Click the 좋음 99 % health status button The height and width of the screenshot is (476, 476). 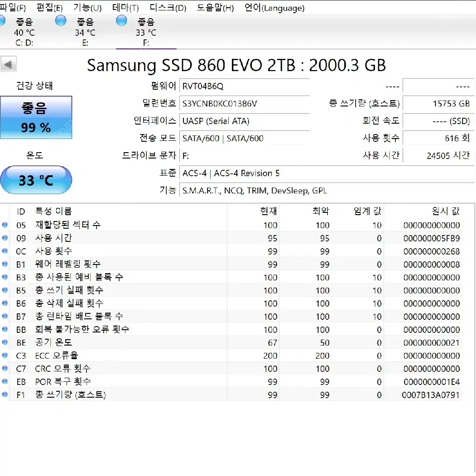click(36, 117)
